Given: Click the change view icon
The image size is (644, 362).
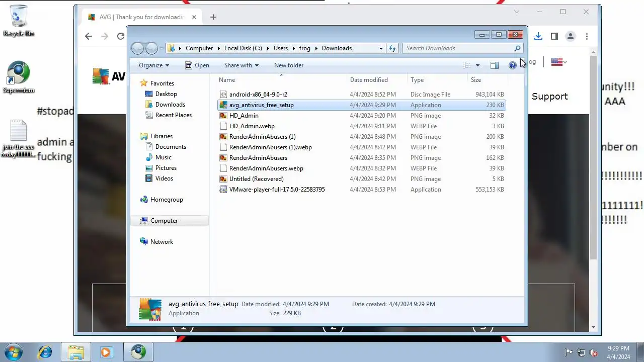Looking at the screenshot, I should (467, 65).
